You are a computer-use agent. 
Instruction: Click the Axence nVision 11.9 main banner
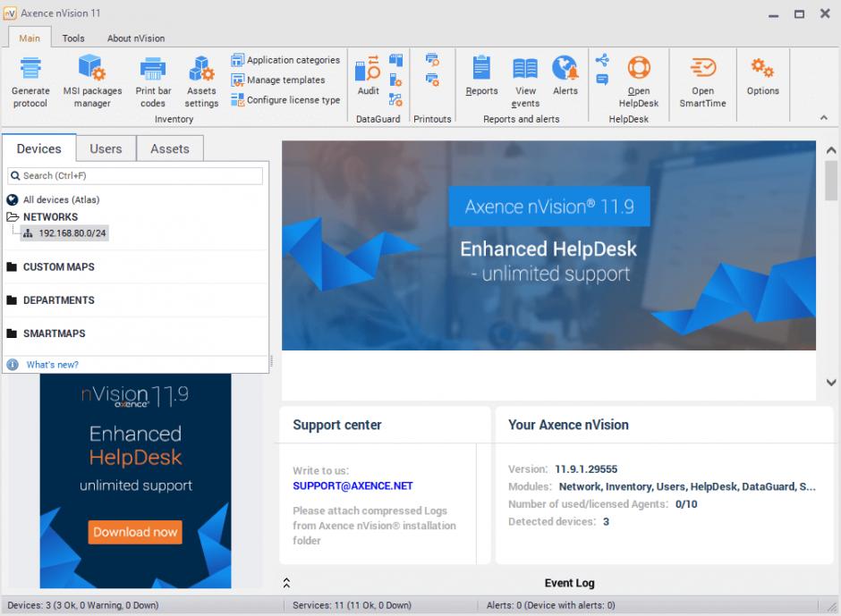point(548,246)
